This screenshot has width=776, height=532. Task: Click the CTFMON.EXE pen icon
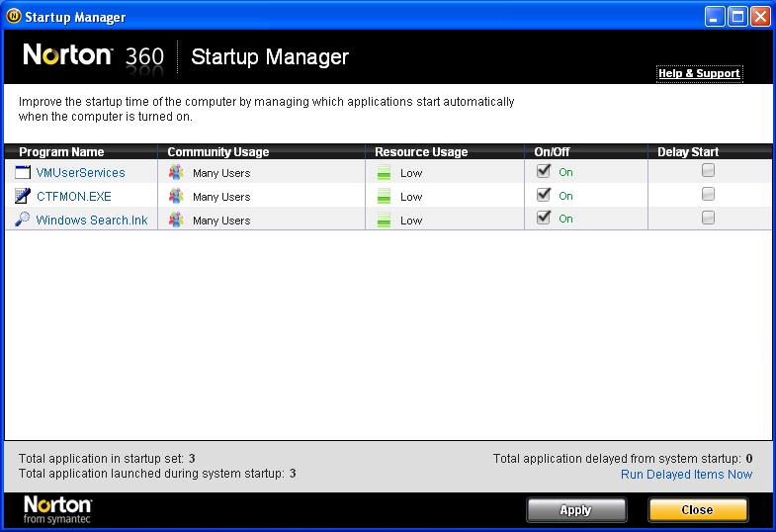click(x=23, y=196)
